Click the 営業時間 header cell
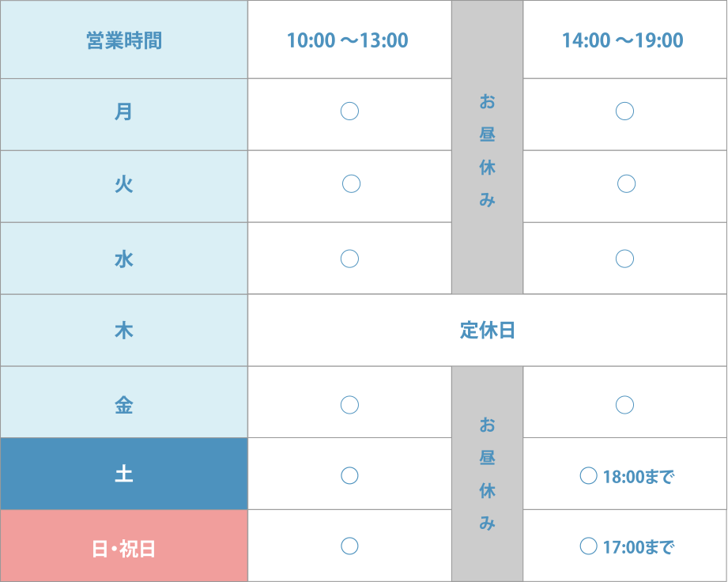This screenshot has width=728, height=582. click(x=124, y=40)
